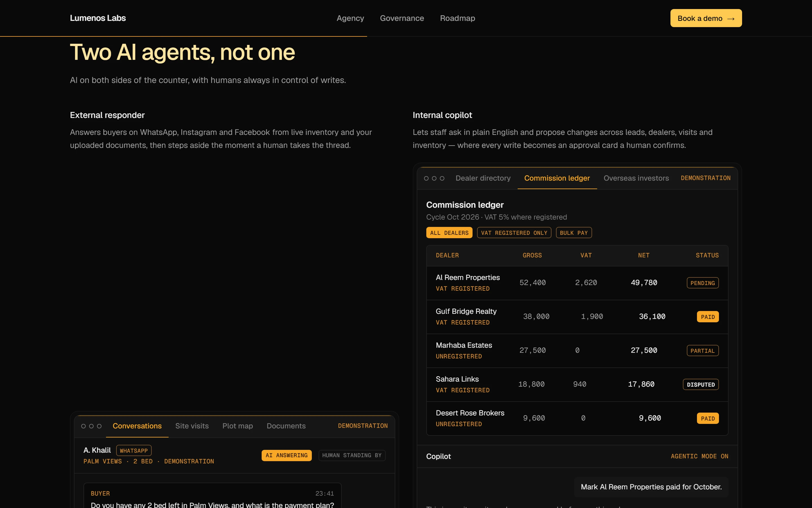Go to the Agency nav link
The height and width of the screenshot is (508, 812).
tap(350, 18)
